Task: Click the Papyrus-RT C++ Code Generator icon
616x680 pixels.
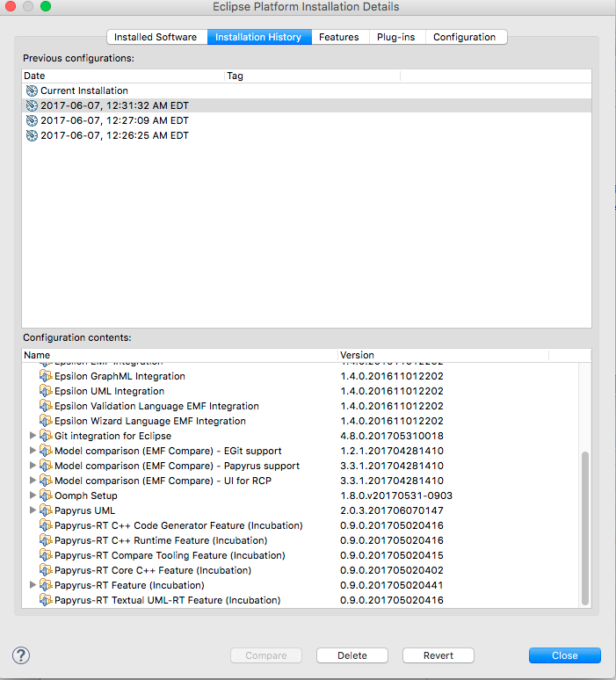Action: pos(46,525)
